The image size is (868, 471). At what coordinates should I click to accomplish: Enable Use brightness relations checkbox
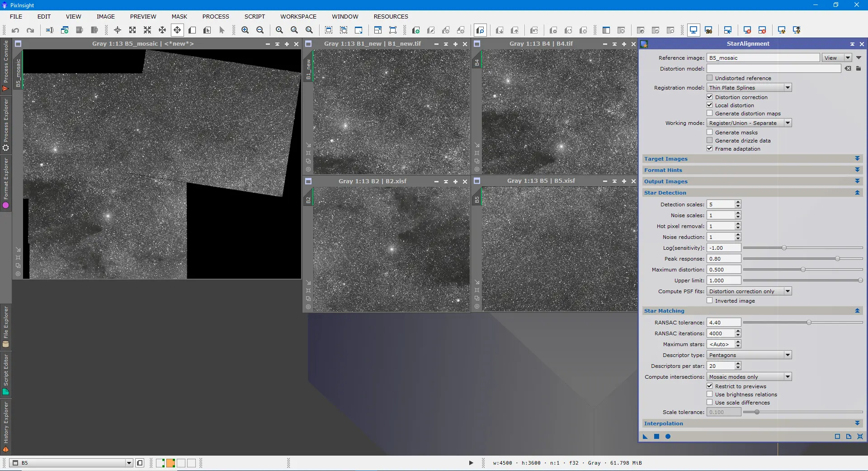coord(710,394)
